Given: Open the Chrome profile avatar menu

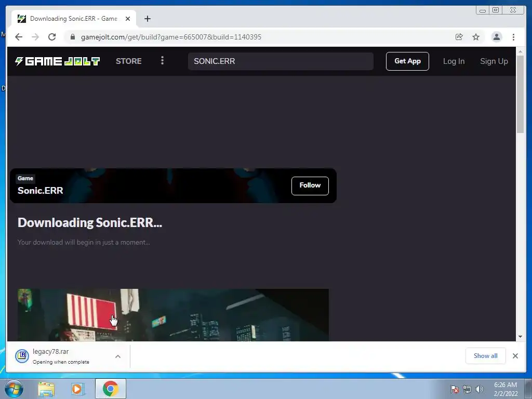Looking at the screenshot, I should click(496, 37).
